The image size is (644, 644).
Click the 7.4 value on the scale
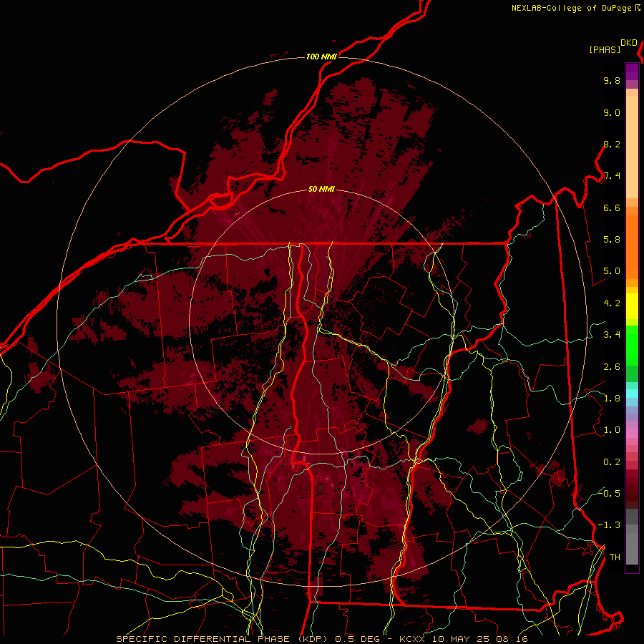(x=612, y=176)
